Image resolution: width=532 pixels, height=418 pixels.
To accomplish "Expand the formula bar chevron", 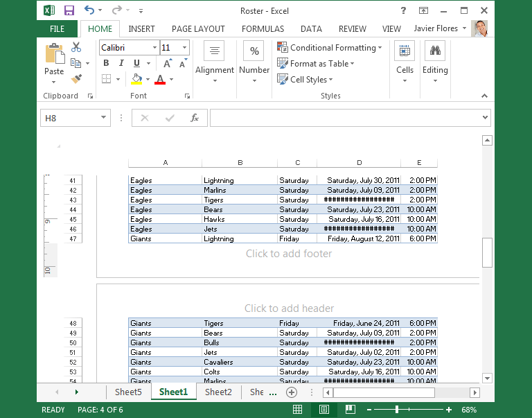I will (485, 117).
